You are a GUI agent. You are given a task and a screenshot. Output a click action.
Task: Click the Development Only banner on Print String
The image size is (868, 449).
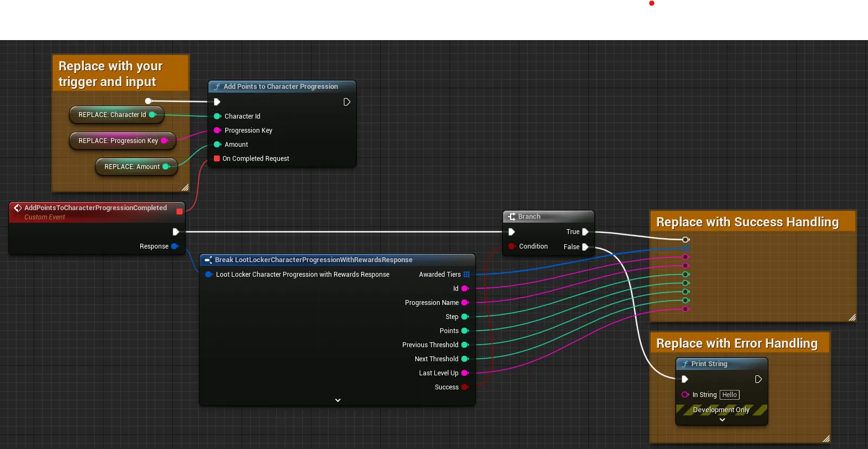click(x=721, y=410)
